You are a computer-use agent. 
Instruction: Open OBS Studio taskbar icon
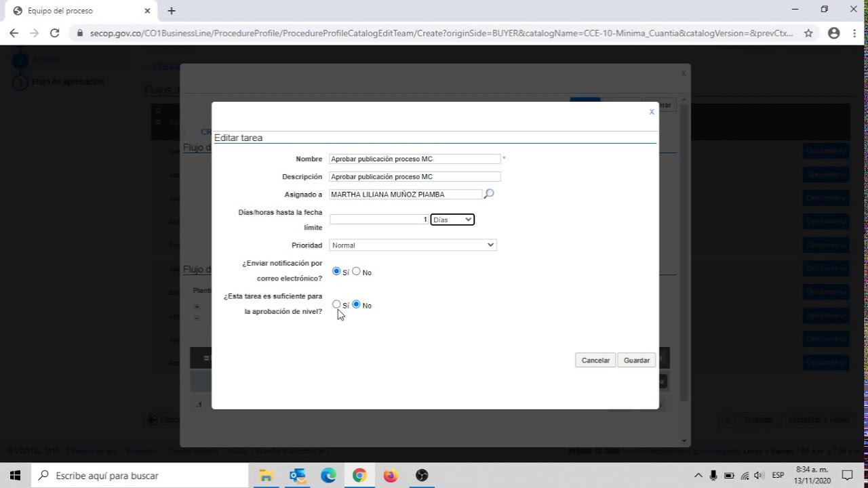(422, 475)
